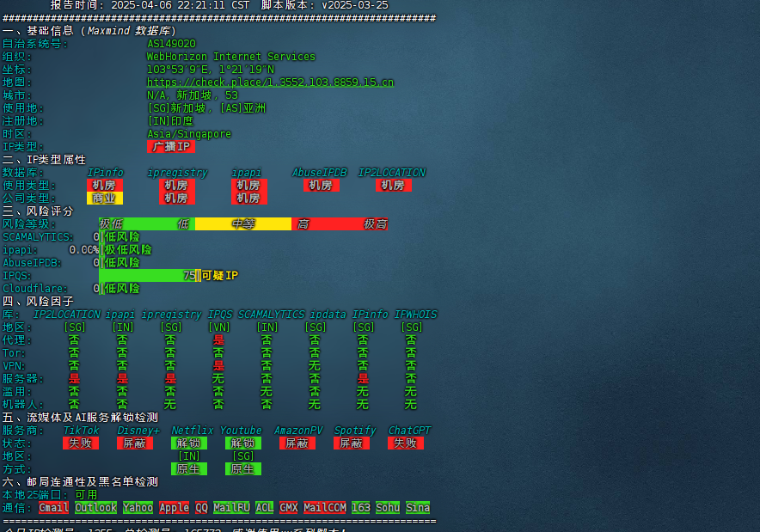This screenshot has width=760, height=532.
Task: Click the Sina mail connectivity badge
Action: coord(418,508)
